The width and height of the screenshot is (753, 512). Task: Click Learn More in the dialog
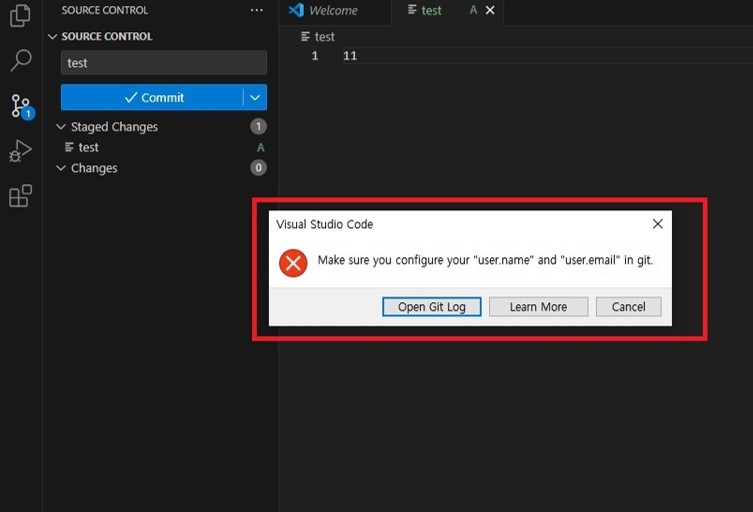[x=538, y=307]
